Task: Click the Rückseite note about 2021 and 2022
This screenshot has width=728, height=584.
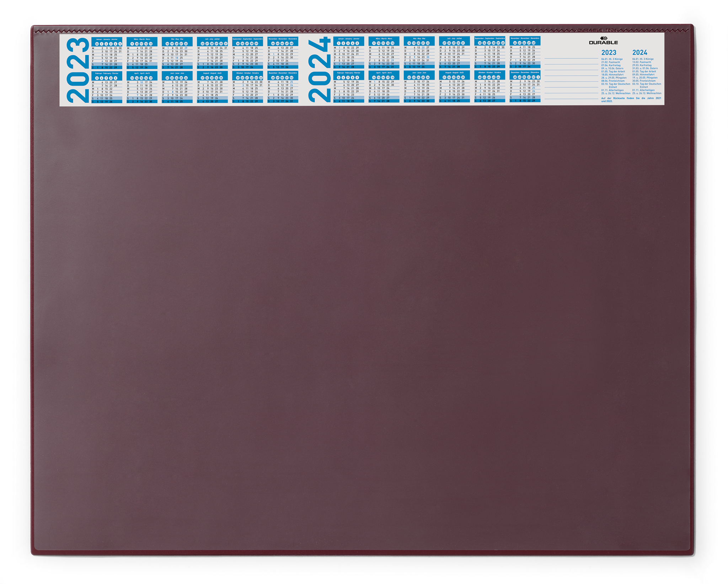Action: [x=631, y=100]
